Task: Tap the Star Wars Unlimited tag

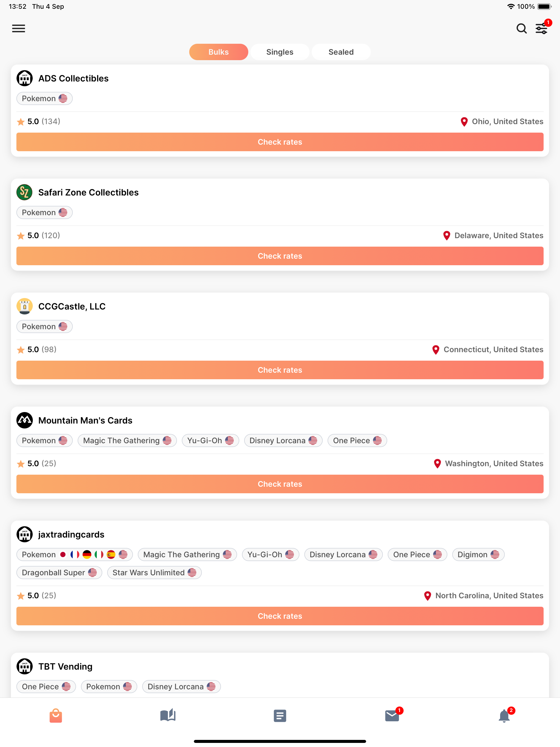Action: coord(154,572)
